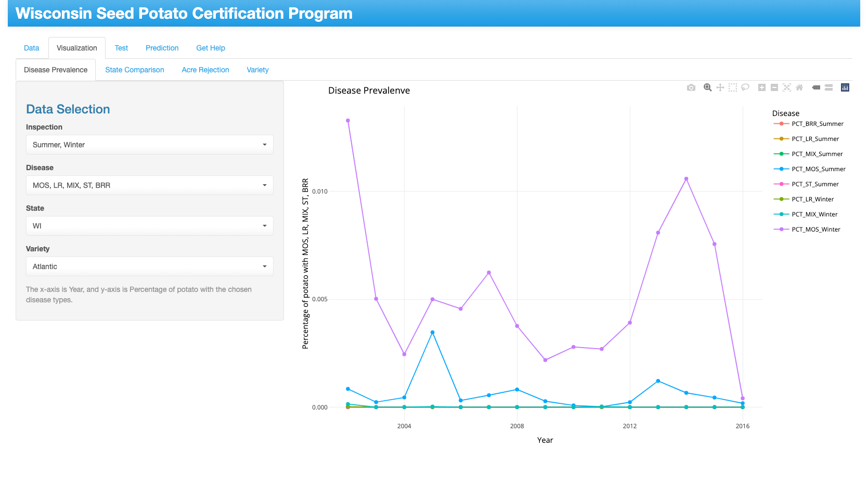Viewport: 868px width, 499px height.
Task: Toggle PCT_LR_Winter trace in legend
Action: 804,199
